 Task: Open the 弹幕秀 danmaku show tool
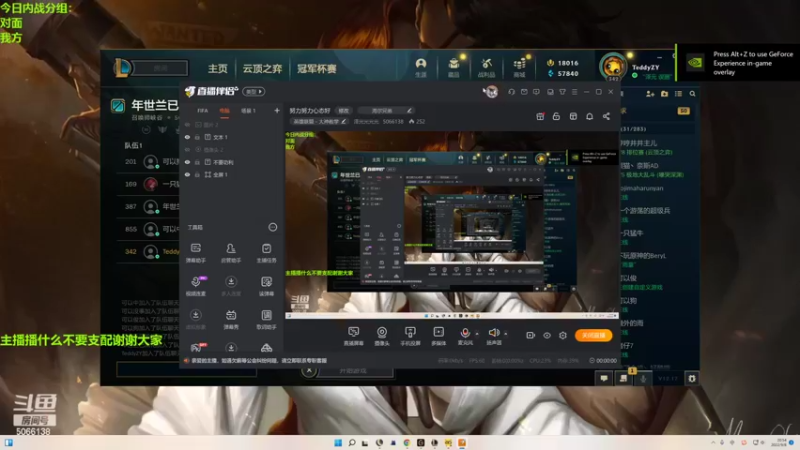tap(231, 319)
